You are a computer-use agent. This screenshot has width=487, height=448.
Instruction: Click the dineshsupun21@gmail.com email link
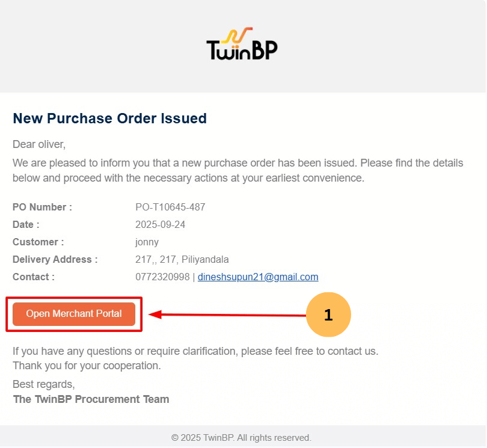[258, 277]
